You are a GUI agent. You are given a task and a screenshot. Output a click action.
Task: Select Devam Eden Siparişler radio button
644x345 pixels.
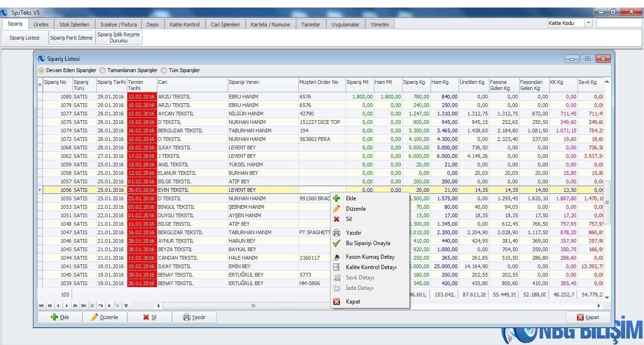coord(41,70)
